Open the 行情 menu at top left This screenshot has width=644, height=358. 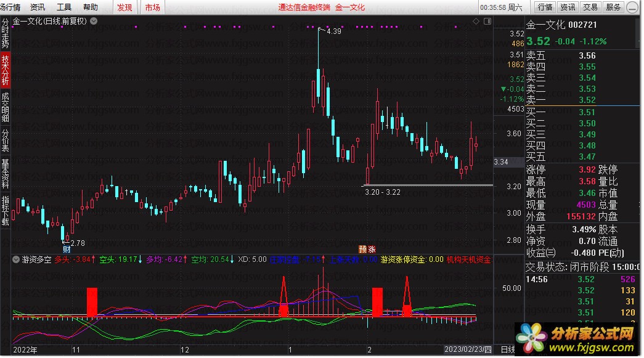[10, 7]
